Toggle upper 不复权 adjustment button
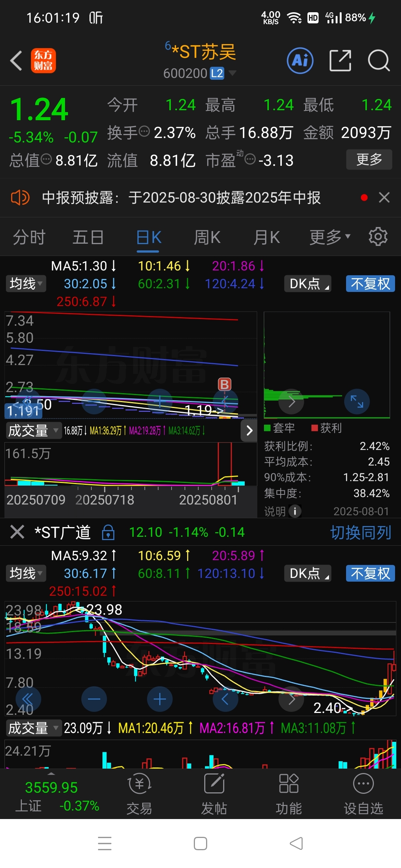The width and height of the screenshot is (401, 868). point(371,284)
